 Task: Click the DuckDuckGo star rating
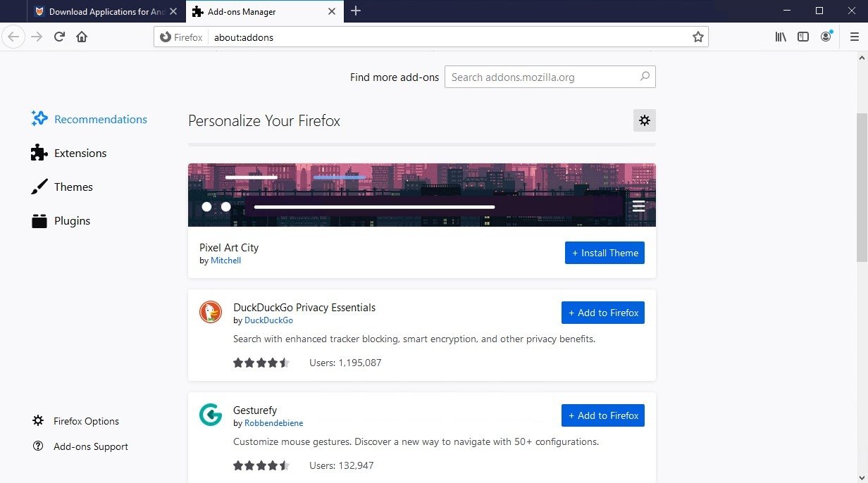[x=261, y=363]
